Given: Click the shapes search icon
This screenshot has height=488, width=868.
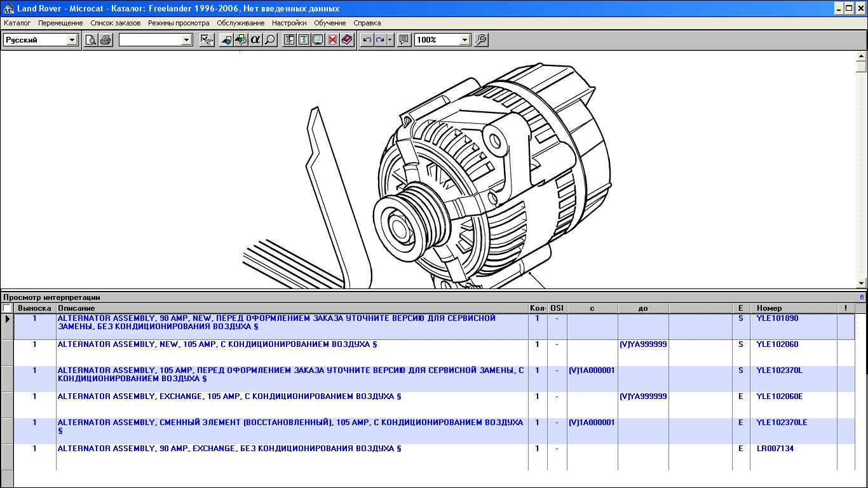Looking at the screenshot, I should coord(226,40).
